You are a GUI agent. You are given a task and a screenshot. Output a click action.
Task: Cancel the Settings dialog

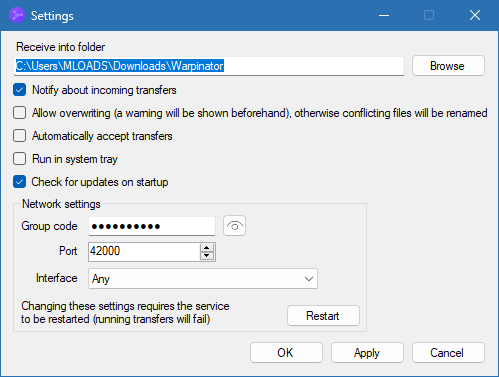pyautogui.click(x=448, y=353)
